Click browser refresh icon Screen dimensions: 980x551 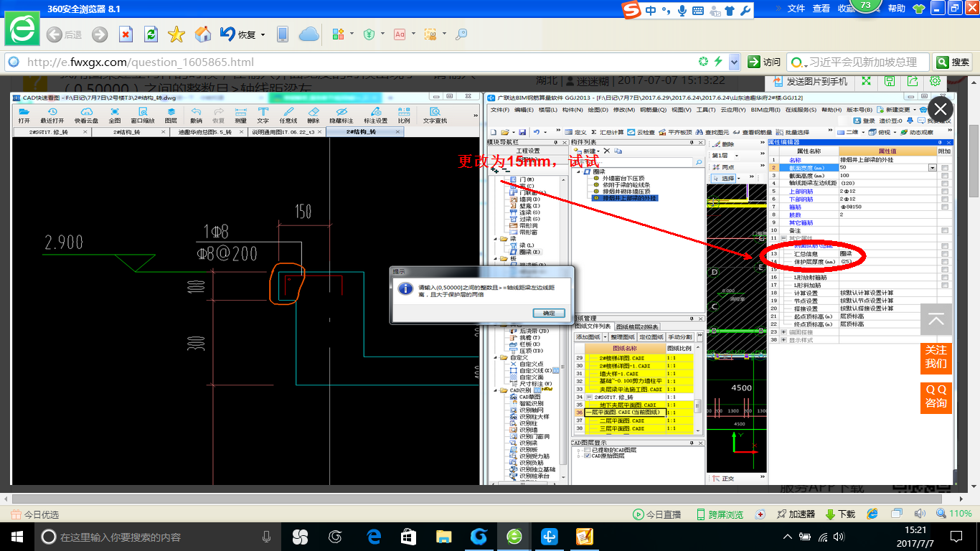coord(150,34)
